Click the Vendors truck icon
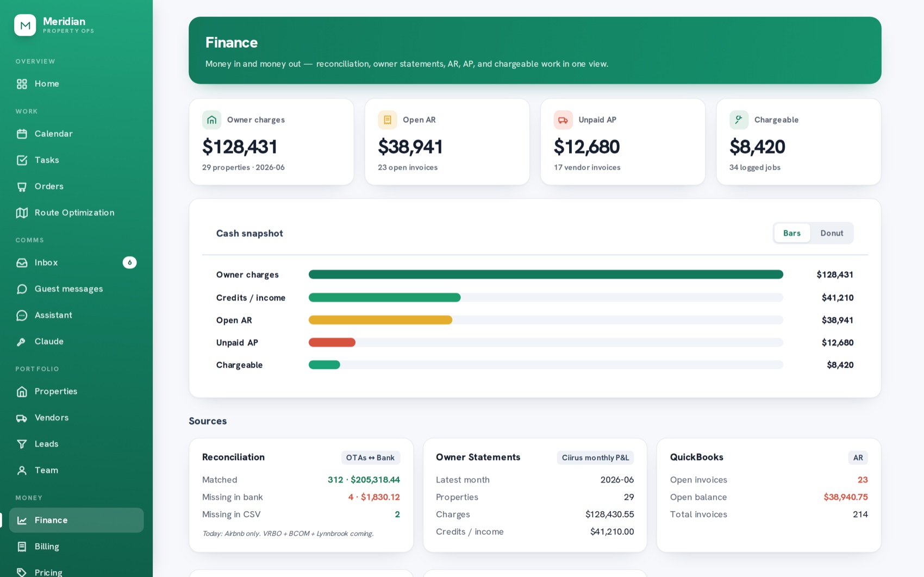This screenshot has width=924, height=577. pyautogui.click(x=22, y=418)
